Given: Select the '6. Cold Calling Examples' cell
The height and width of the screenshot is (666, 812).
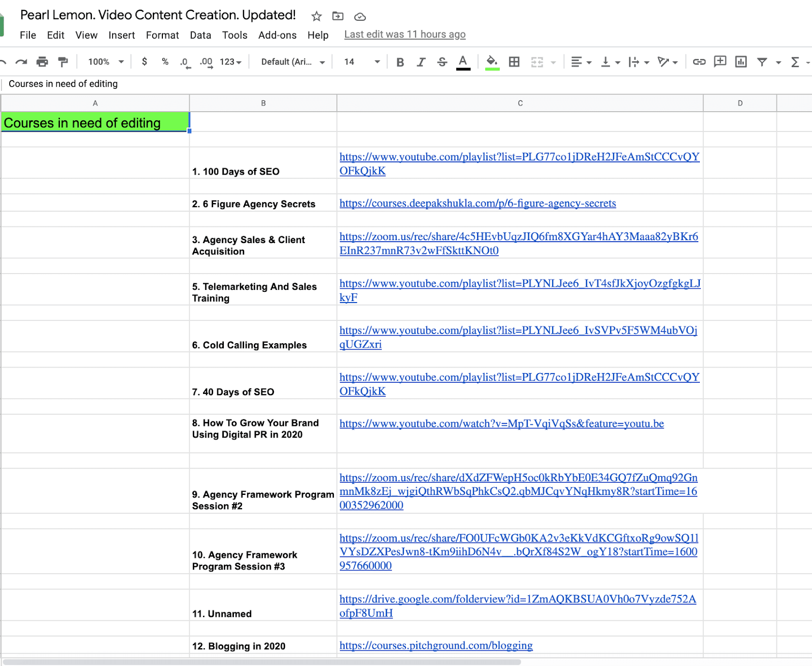Looking at the screenshot, I should tap(263, 336).
